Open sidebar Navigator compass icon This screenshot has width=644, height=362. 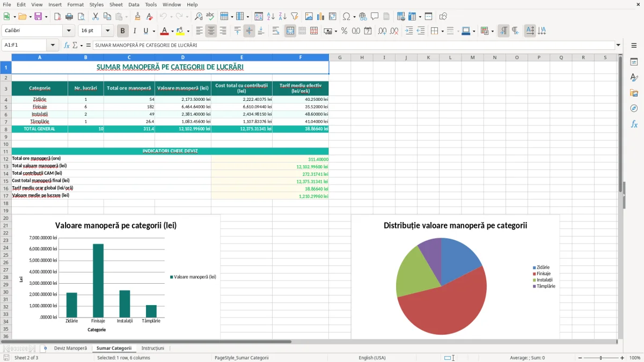coord(634,108)
